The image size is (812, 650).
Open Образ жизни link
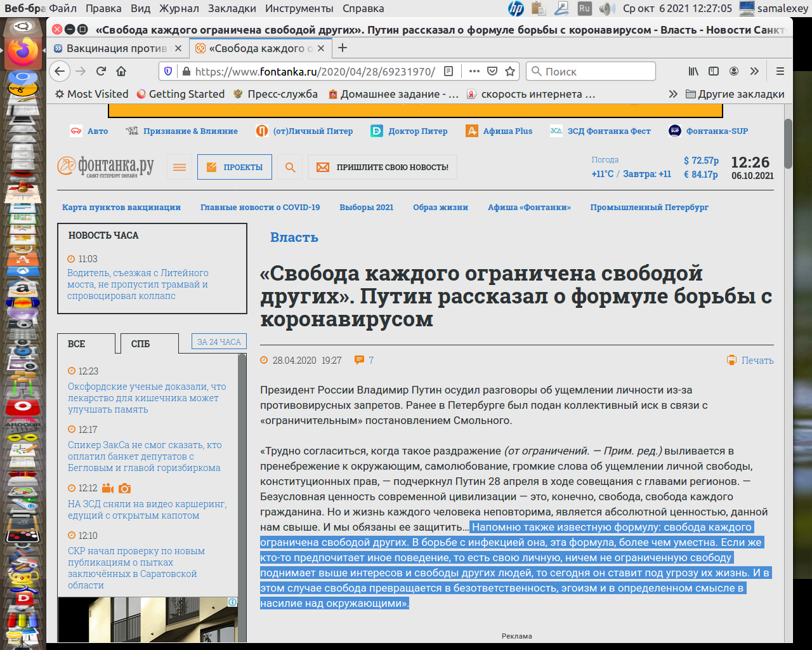click(440, 207)
